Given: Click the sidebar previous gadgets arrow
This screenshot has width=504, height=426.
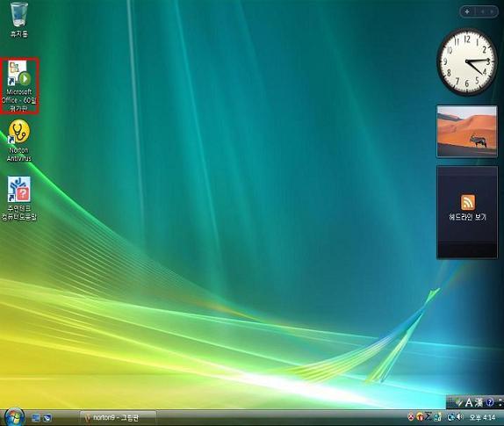Looking at the screenshot, I should [x=482, y=12].
